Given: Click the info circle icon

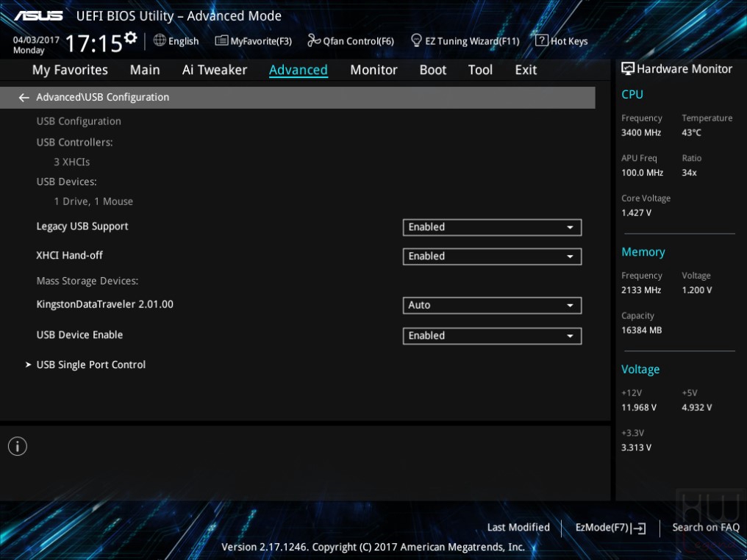Looking at the screenshot, I should pyautogui.click(x=18, y=446).
